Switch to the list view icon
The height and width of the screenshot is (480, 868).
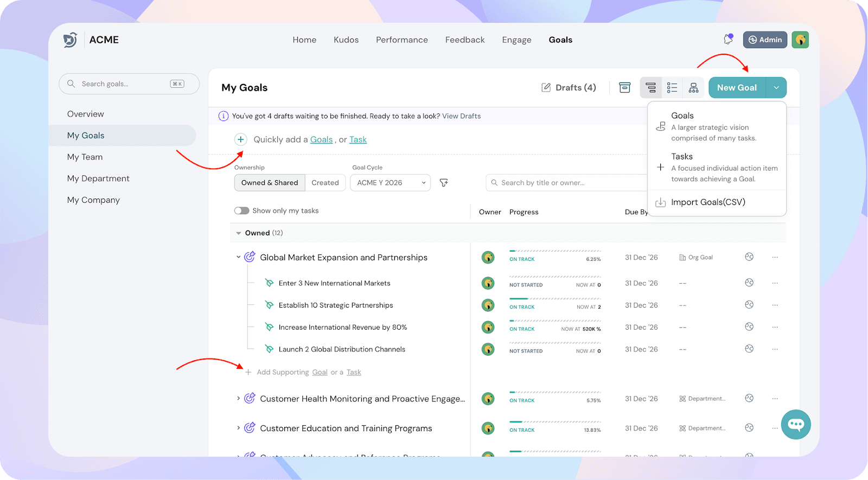pos(672,88)
